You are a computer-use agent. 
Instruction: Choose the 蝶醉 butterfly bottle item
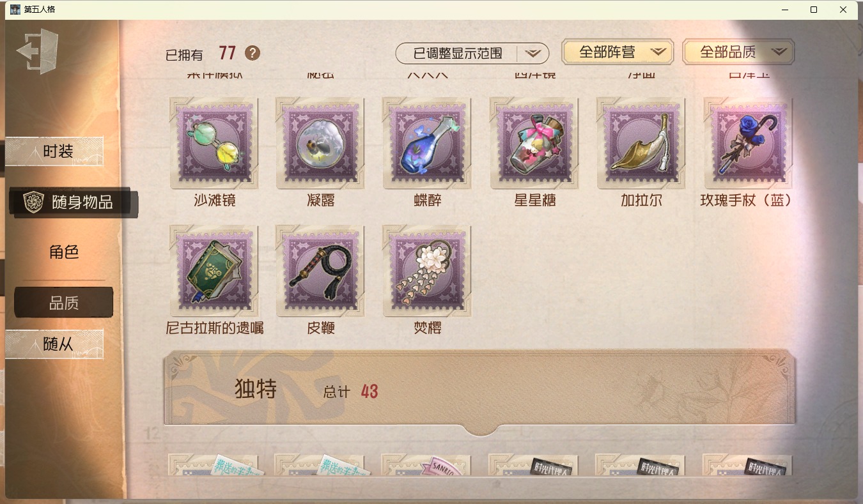click(x=428, y=144)
